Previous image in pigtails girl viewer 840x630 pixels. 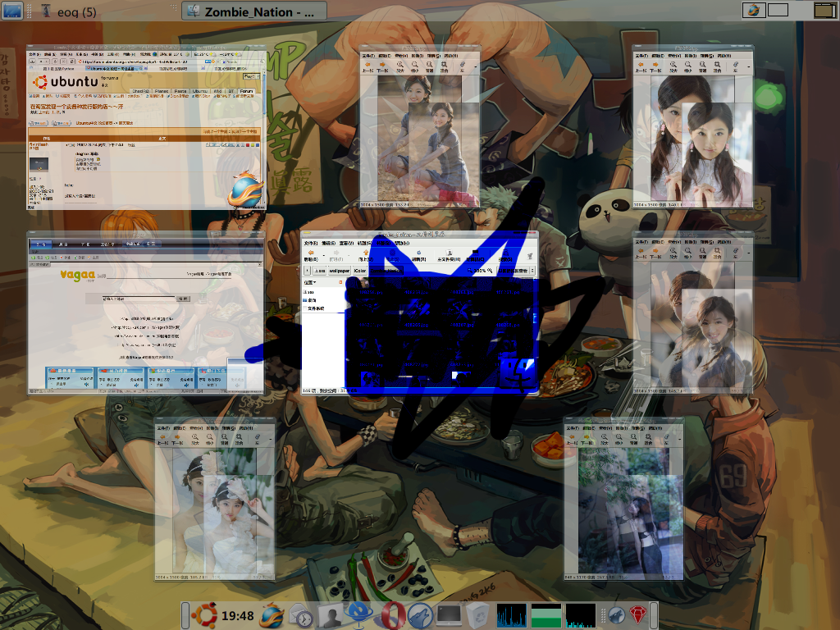[x=641, y=66]
